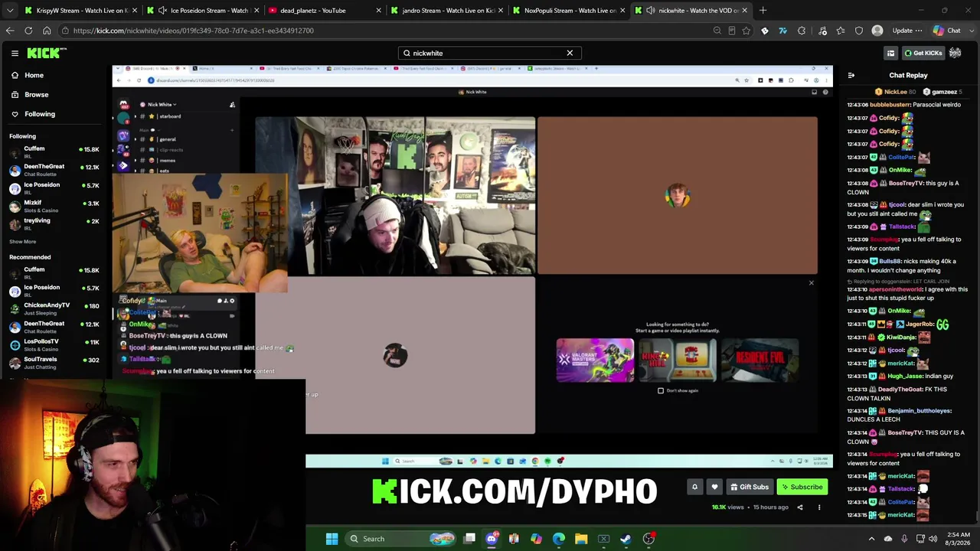Open Browse in Kick sidebar
Image resolution: width=980 pixels, height=551 pixels.
tap(36, 94)
